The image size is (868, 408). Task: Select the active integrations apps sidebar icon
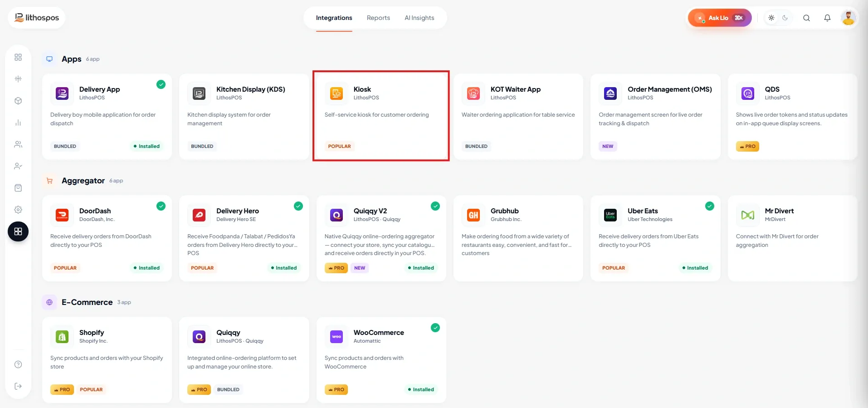(x=18, y=231)
